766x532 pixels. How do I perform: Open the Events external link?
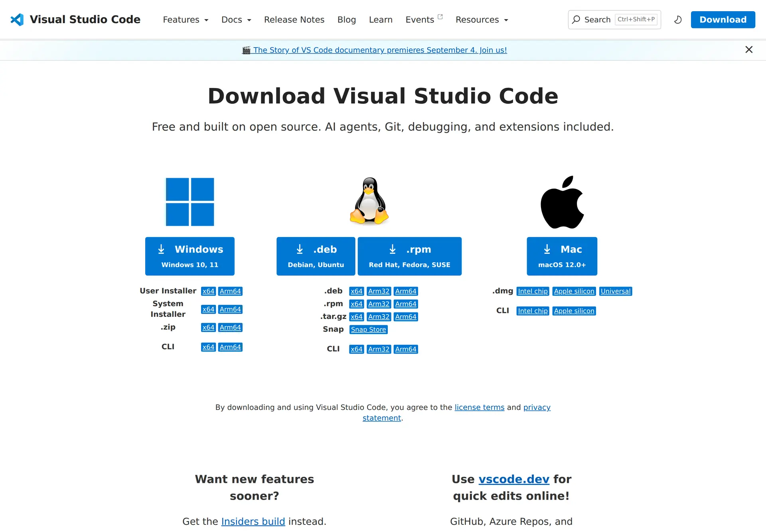click(424, 20)
